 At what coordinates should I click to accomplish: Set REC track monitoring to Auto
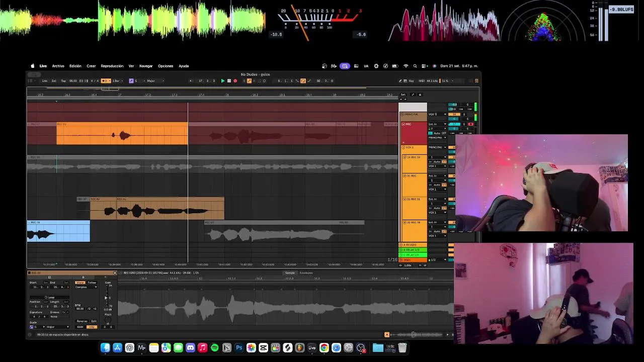(x=437, y=133)
